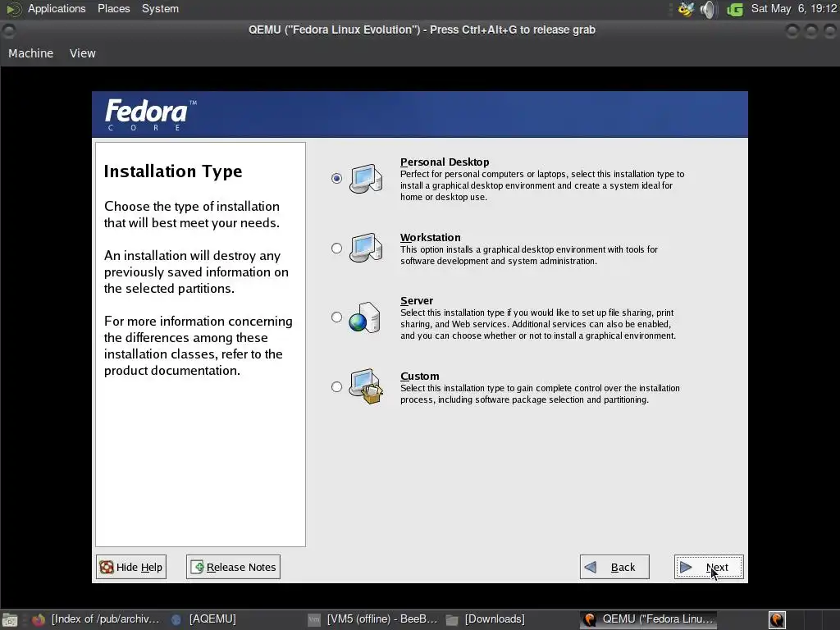Open the QEMU View menu
Image resolution: width=840 pixels, height=630 pixels.
pos(83,53)
